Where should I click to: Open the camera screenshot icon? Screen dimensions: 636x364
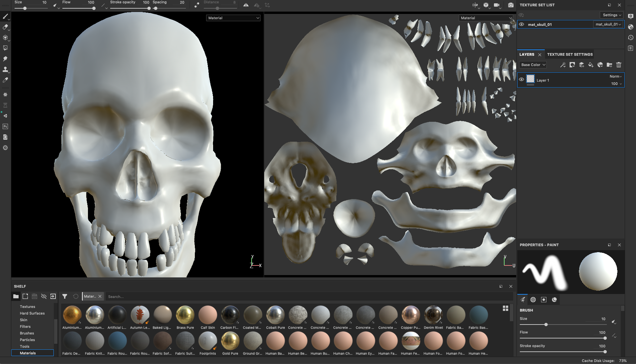pyautogui.click(x=511, y=5)
